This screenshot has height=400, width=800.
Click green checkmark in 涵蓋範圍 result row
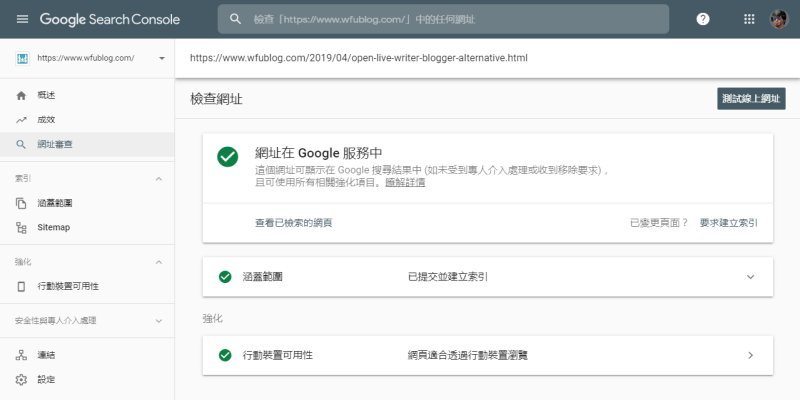[225, 277]
